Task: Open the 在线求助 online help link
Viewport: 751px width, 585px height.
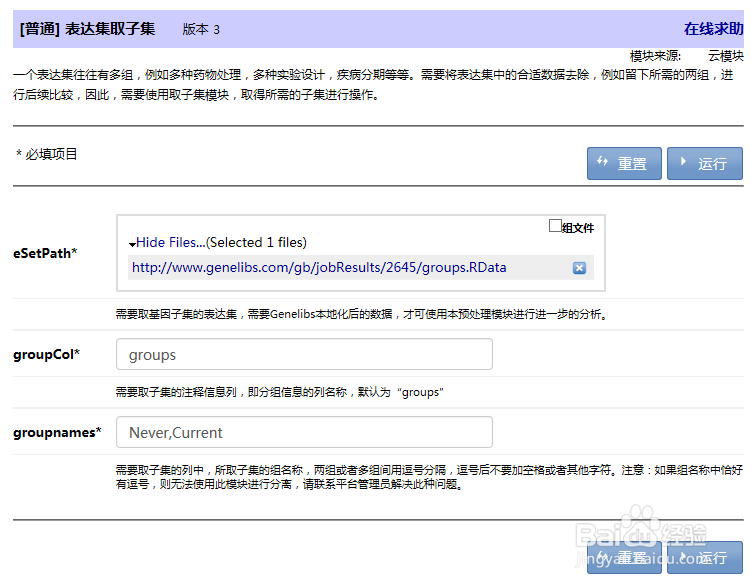Action: (x=713, y=29)
